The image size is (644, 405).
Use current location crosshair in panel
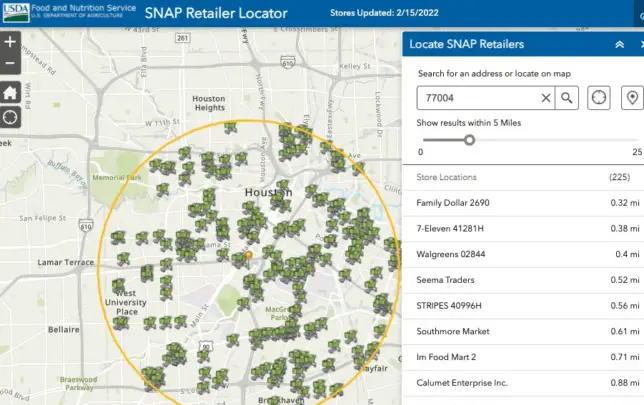coord(598,98)
